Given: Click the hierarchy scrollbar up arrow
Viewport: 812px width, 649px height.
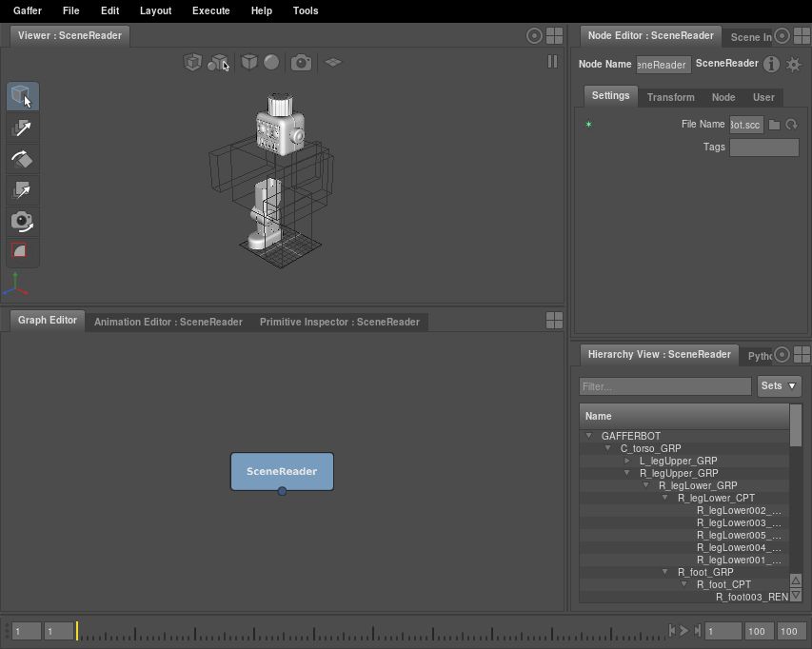Looking at the screenshot, I should point(796,580).
